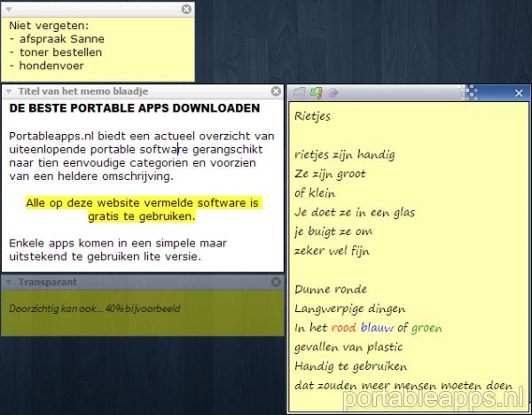Image resolution: width=532 pixels, height=415 pixels.
Task: Click the new note icon in Rietjes toolbar
Action: (x=300, y=92)
